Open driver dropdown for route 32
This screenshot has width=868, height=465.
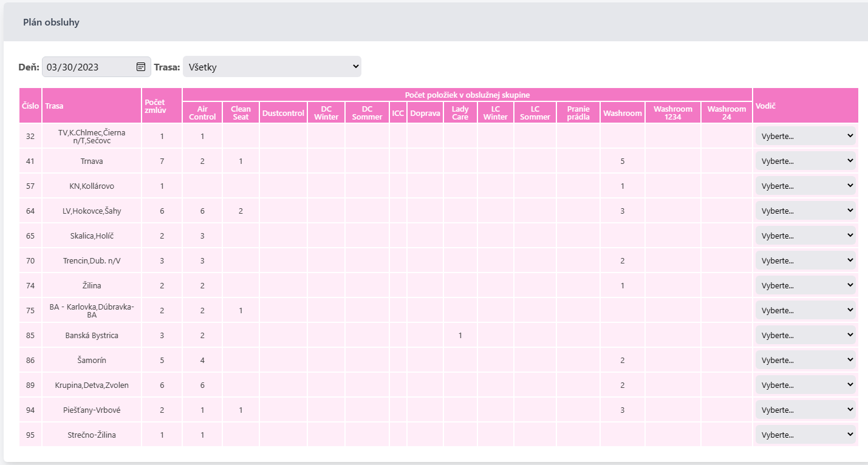(x=805, y=136)
